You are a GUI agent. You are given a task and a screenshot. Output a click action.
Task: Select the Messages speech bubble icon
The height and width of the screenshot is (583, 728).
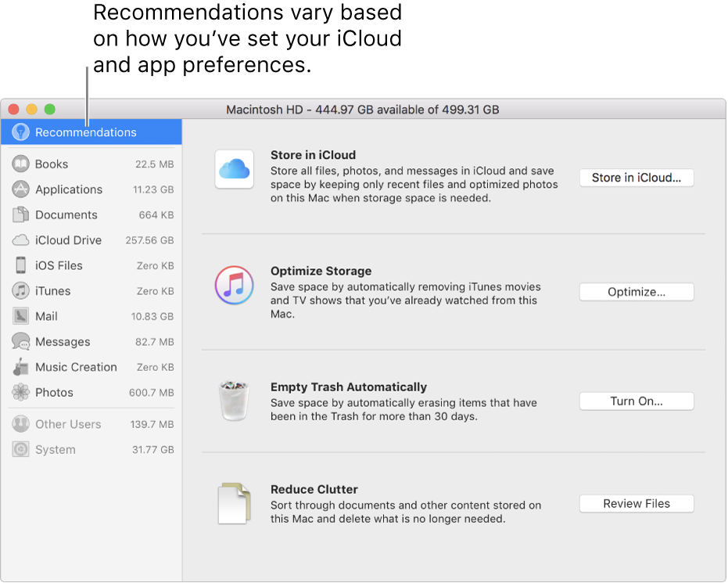click(x=21, y=342)
